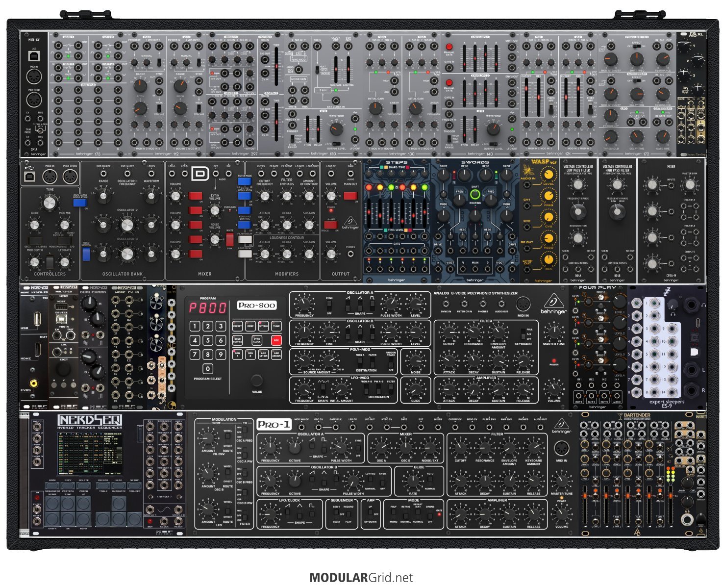
Task: Tap the red REC button on Pro-800
Action: [276, 340]
